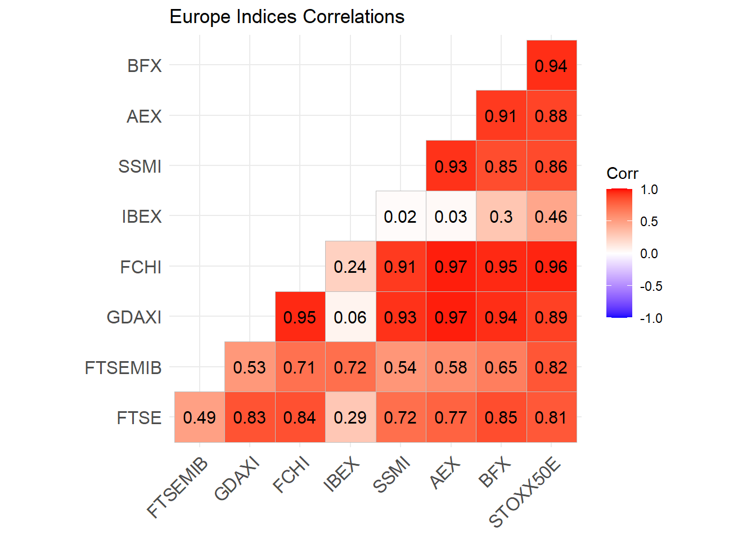
Task: Select the 0.96 FCHI–STOXX50E cell
Action: tap(551, 267)
